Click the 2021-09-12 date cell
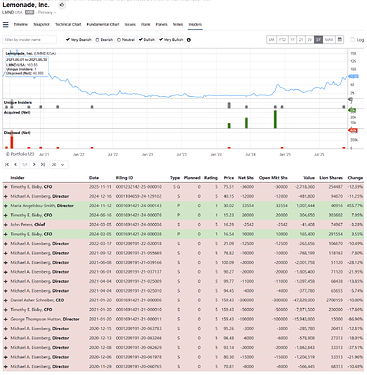Viewport: 367px width, 375px height. [100, 253]
